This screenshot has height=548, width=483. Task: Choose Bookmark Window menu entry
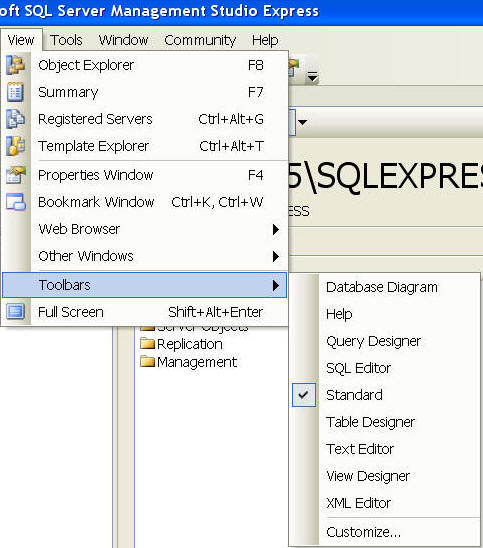(x=144, y=202)
